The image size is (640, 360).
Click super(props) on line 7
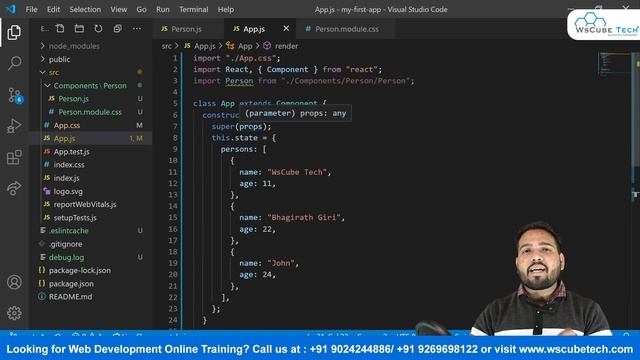[241, 127]
